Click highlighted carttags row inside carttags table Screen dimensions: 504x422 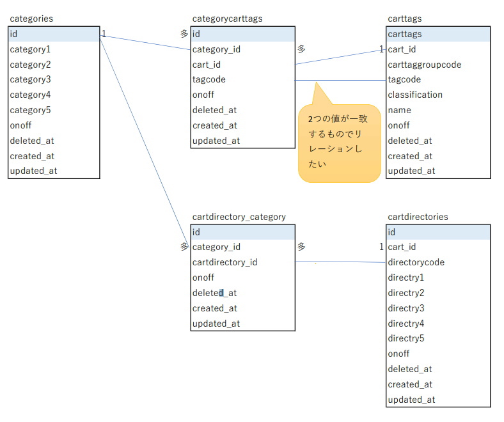click(438, 34)
